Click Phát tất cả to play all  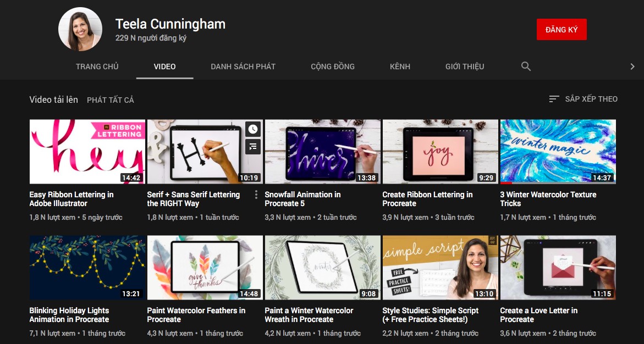(111, 100)
